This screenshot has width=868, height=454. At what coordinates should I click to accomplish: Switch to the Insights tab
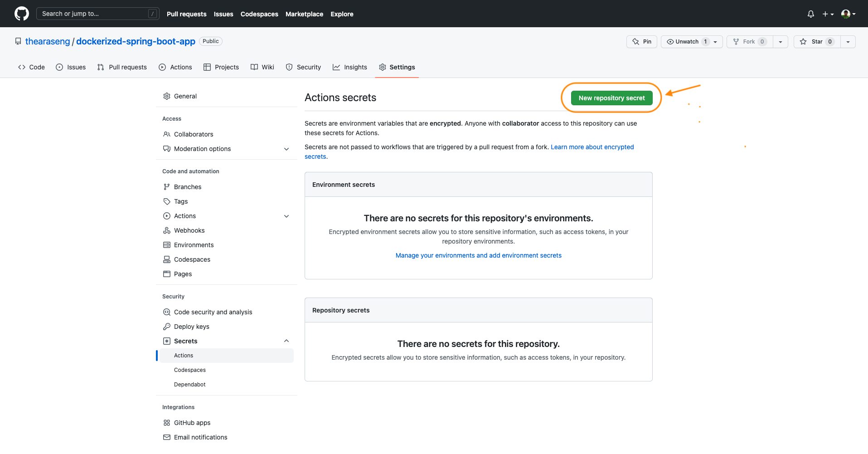(350, 67)
